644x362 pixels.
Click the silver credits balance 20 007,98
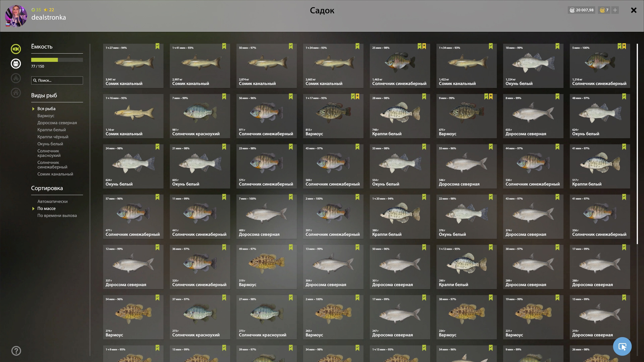coord(581,10)
